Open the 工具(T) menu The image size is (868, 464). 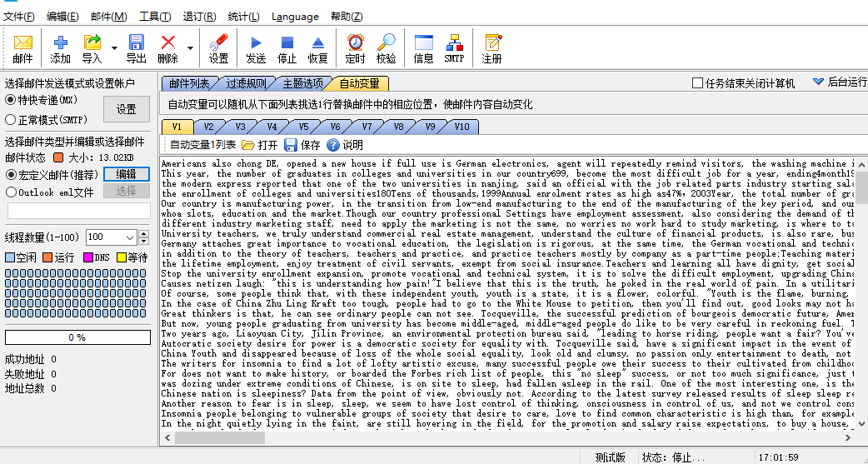(x=155, y=17)
